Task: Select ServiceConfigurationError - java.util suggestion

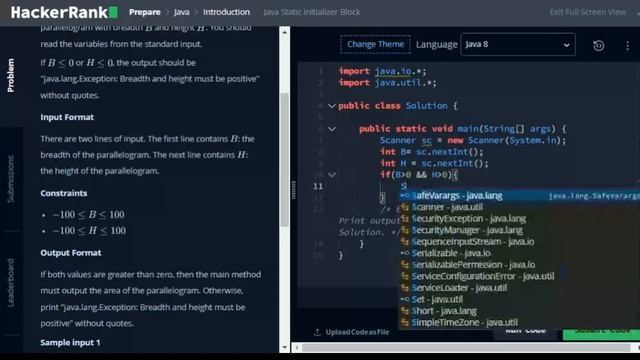Action: tap(519, 276)
